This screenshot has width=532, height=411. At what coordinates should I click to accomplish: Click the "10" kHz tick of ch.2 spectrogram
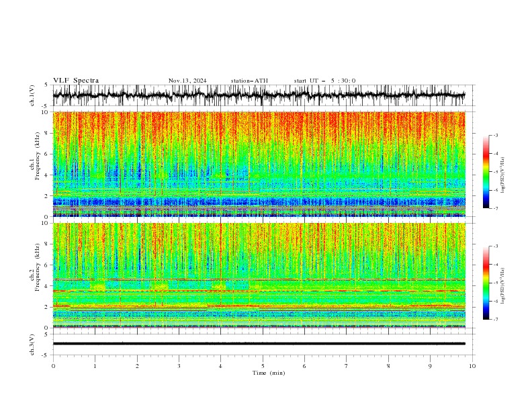(x=45, y=223)
